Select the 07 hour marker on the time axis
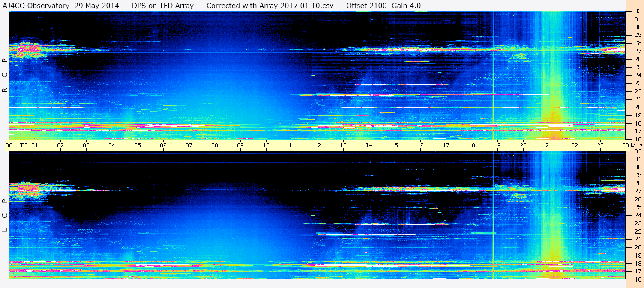This screenshot has width=644, height=288. point(189,145)
